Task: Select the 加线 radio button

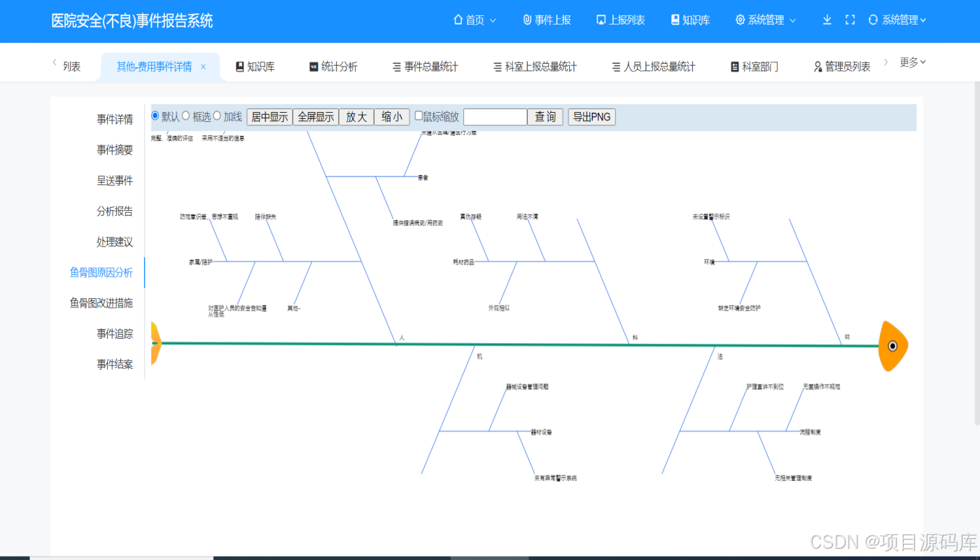Action: click(217, 115)
